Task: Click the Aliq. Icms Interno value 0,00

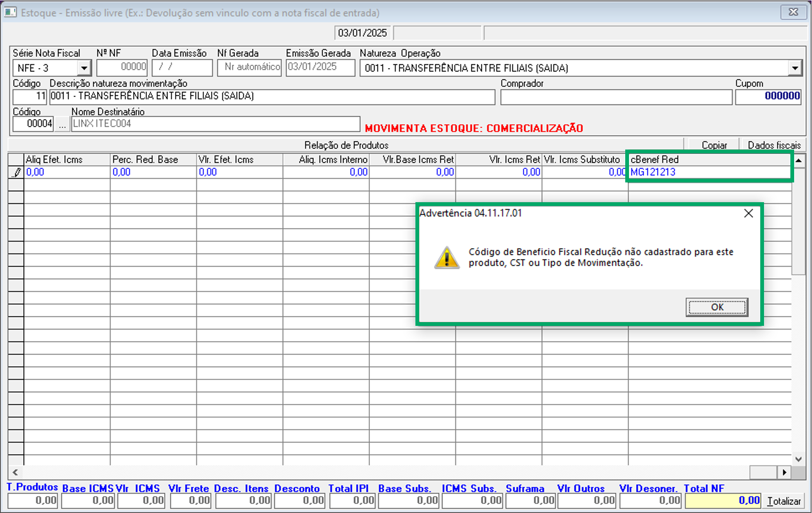Action: pyautogui.click(x=326, y=172)
